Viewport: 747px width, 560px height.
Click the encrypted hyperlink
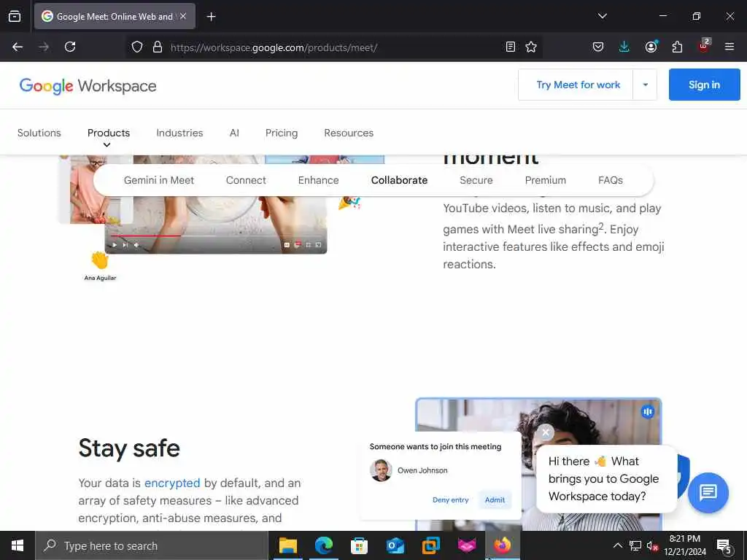(x=172, y=483)
